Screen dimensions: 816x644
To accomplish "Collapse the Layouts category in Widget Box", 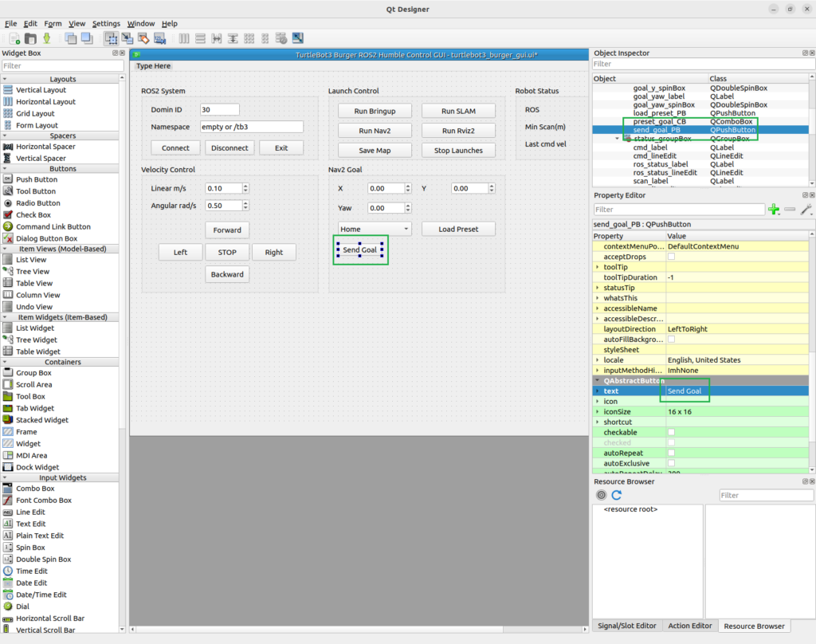I will coord(6,79).
